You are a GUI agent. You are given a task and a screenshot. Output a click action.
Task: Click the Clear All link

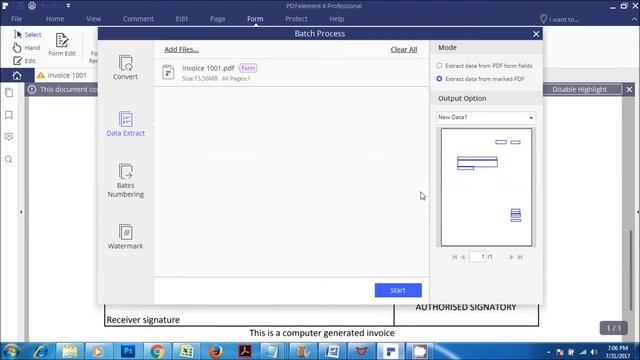pos(404,49)
